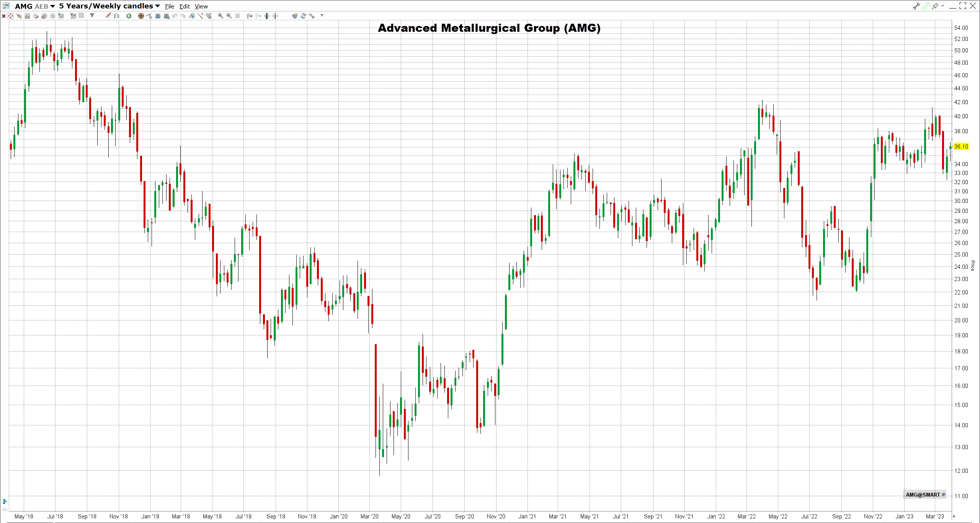Click the gray wrench icon in title bar
This screenshot has height=523, width=980.
(x=916, y=6)
